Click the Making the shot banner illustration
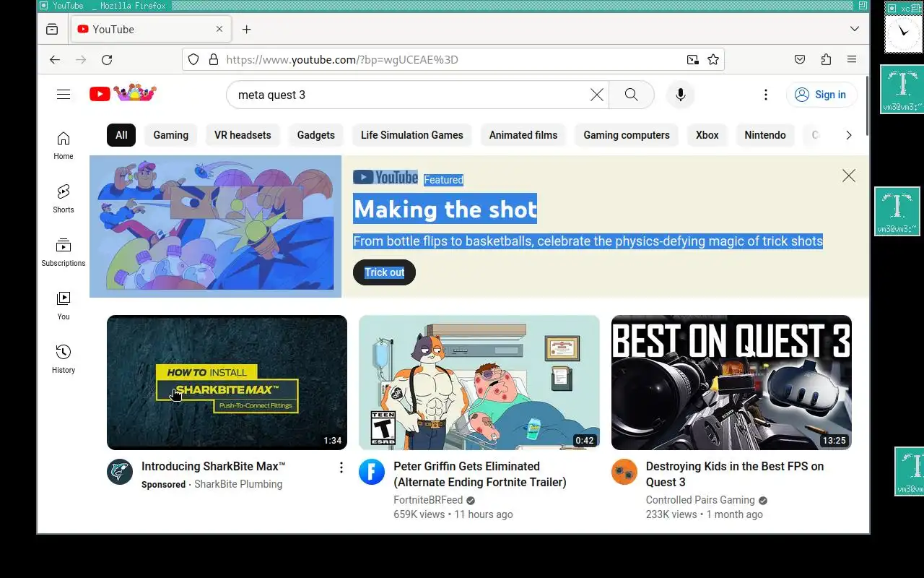This screenshot has width=924, height=578. (215, 226)
